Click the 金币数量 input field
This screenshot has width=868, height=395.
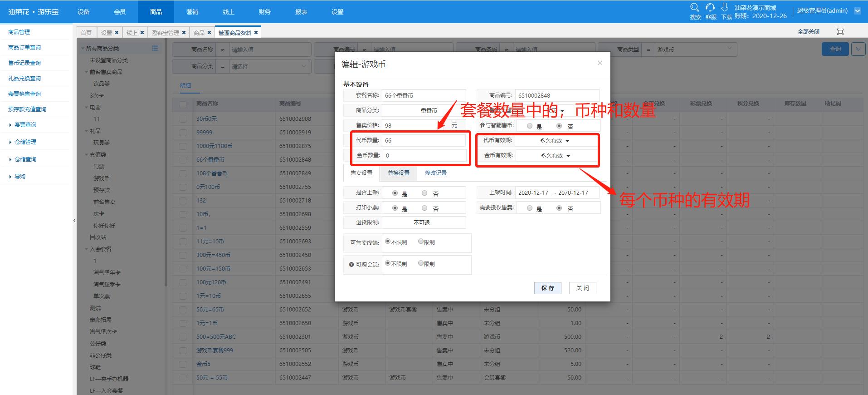point(424,156)
